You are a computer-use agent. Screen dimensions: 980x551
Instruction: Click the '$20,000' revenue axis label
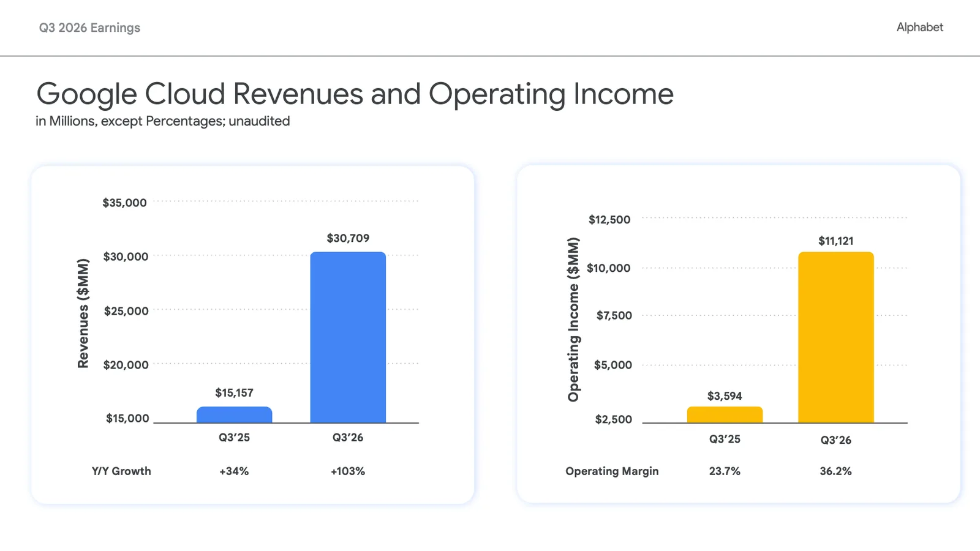click(x=126, y=365)
